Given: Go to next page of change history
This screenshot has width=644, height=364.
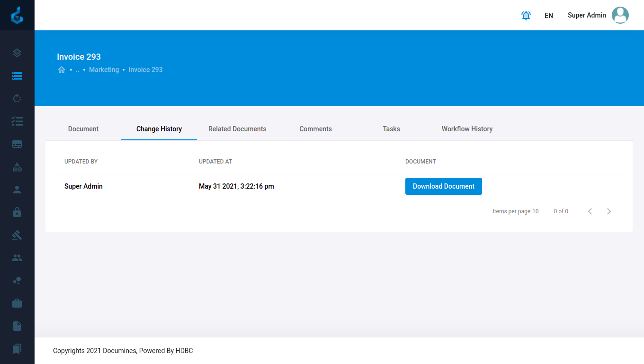Looking at the screenshot, I should 609,211.
